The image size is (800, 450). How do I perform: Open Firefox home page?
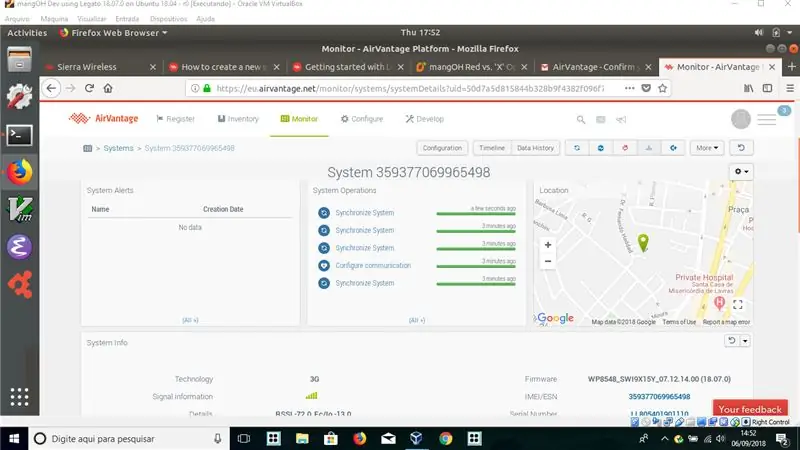[108, 88]
